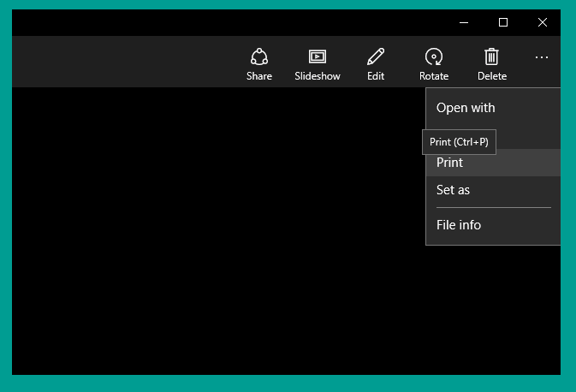Select Print in the dropdown menu
This screenshot has height=392, width=576.
point(493,163)
